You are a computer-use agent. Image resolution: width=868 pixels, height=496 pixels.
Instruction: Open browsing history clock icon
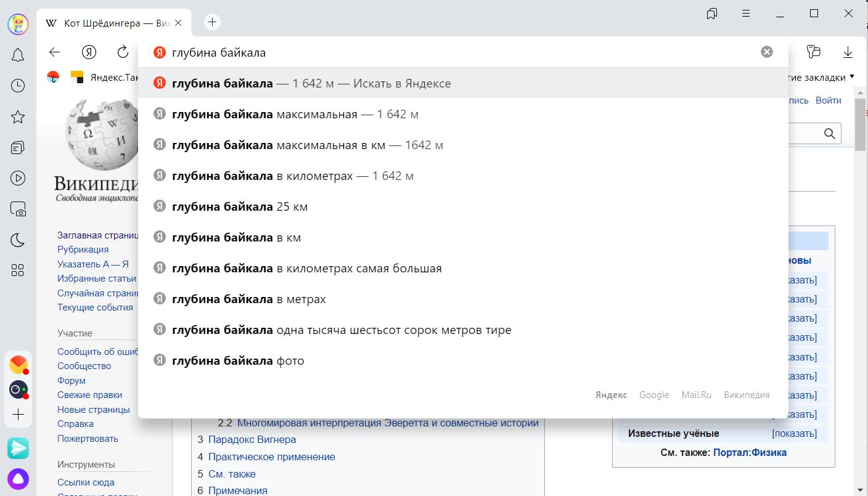[18, 86]
